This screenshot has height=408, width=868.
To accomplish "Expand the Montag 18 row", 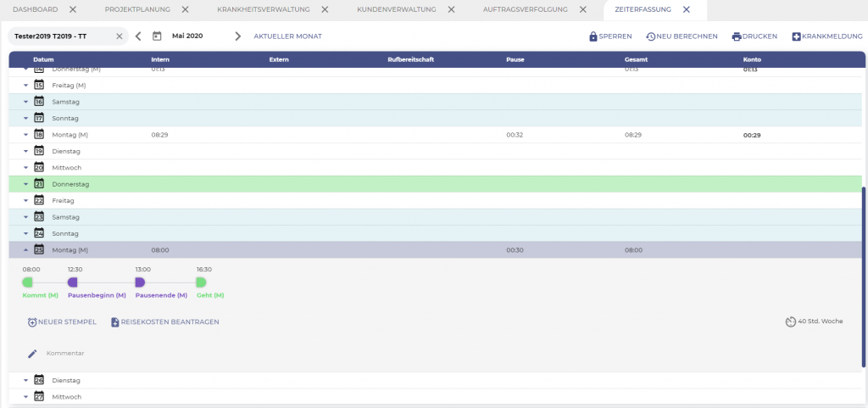I will (25, 135).
